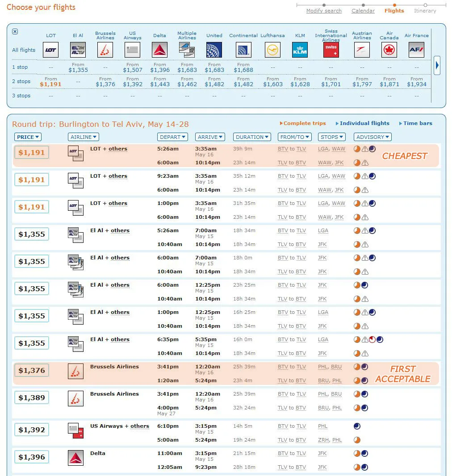Click the blue moon icon on US Airways 6:10pm flight
The height and width of the screenshot is (476, 452).
(x=357, y=426)
